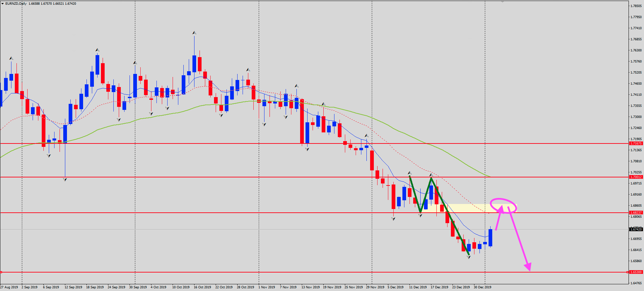
Task: Click the 18 Sep 2019 date label
Action: pyautogui.click(x=95, y=287)
